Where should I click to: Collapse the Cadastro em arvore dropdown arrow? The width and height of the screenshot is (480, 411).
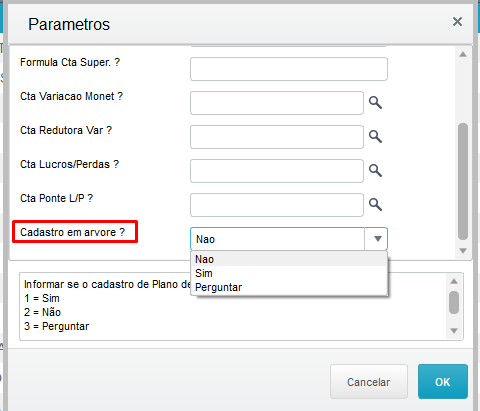pyautogui.click(x=377, y=239)
